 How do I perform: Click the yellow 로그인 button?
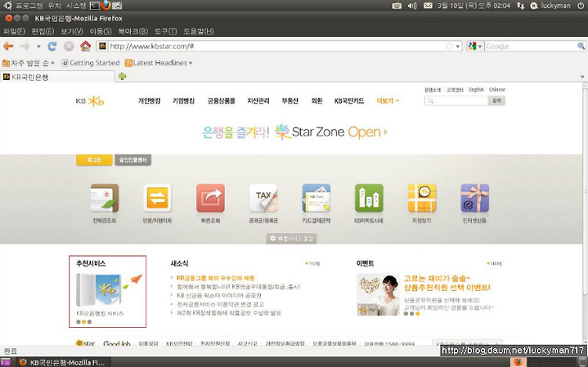[94, 160]
